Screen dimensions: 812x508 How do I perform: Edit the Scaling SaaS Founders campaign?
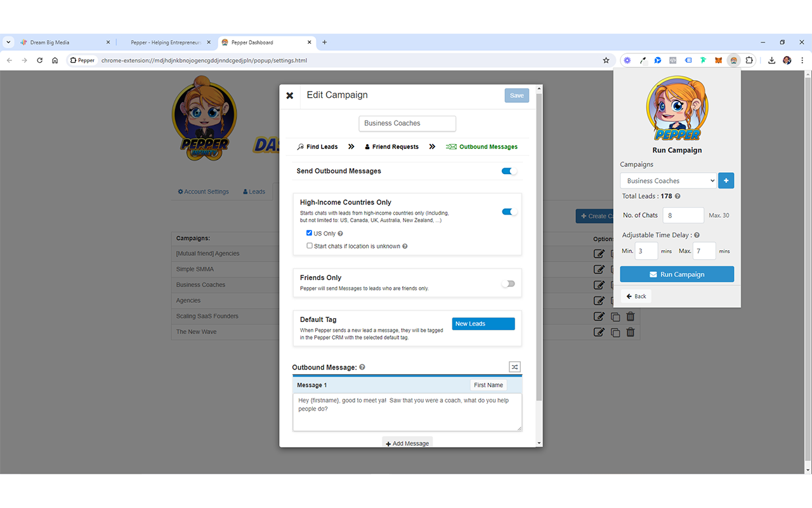[x=599, y=316]
